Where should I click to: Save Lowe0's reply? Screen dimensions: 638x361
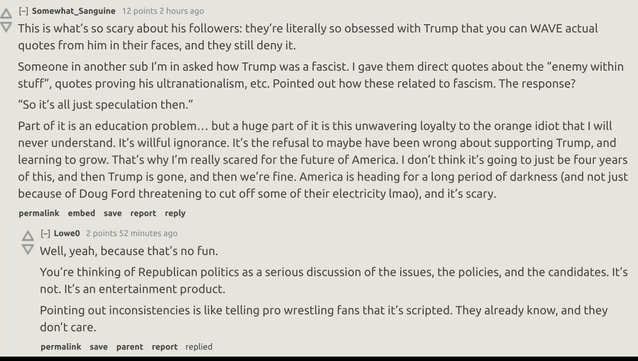tap(98, 347)
